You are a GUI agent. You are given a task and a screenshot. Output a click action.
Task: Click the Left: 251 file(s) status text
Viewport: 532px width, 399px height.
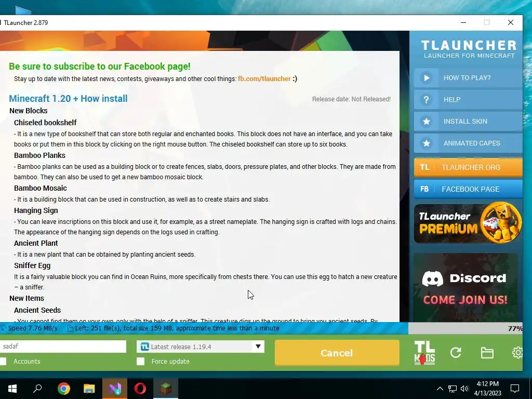(177, 328)
